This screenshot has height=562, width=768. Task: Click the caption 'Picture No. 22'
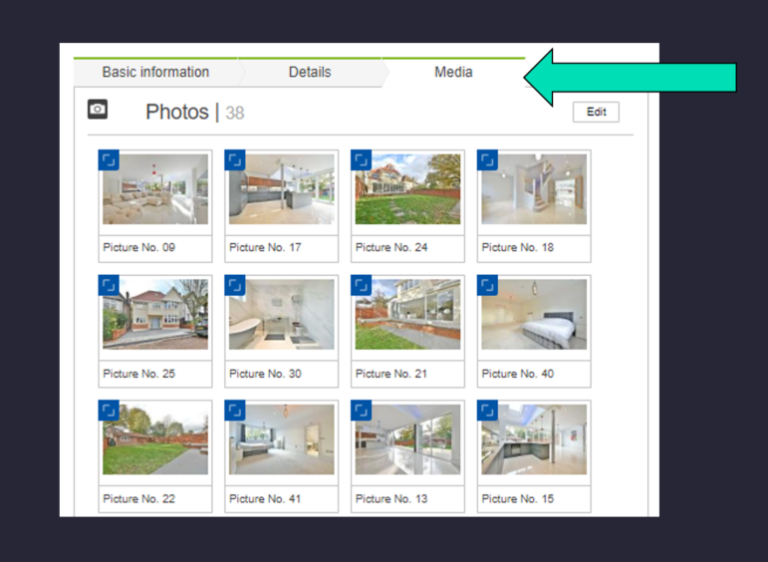click(x=139, y=499)
